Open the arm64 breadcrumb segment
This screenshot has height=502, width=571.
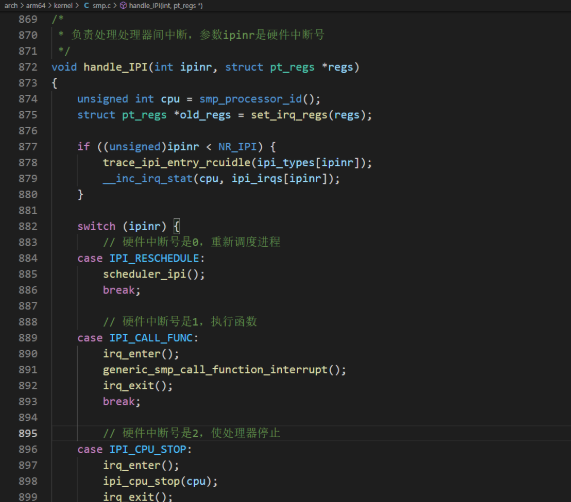pyautogui.click(x=35, y=5)
